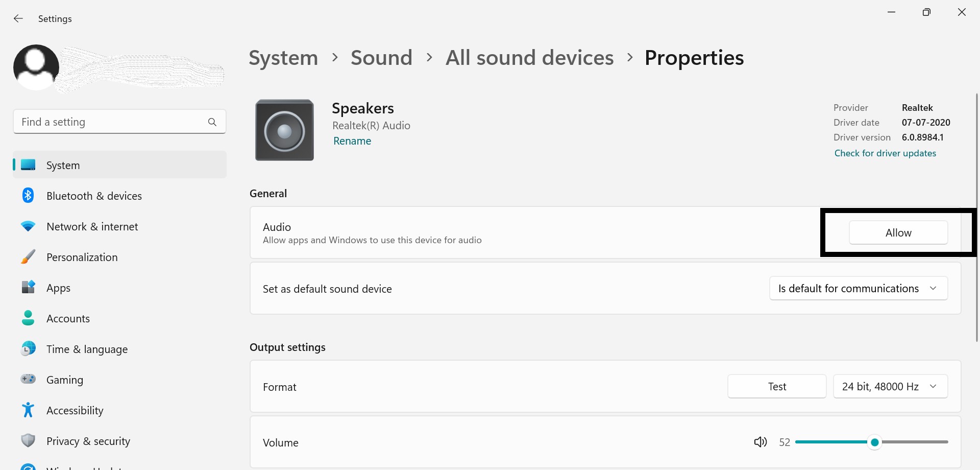Click the search magnifier icon
Viewport: 980px width, 470px height.
tap(212, 122)
